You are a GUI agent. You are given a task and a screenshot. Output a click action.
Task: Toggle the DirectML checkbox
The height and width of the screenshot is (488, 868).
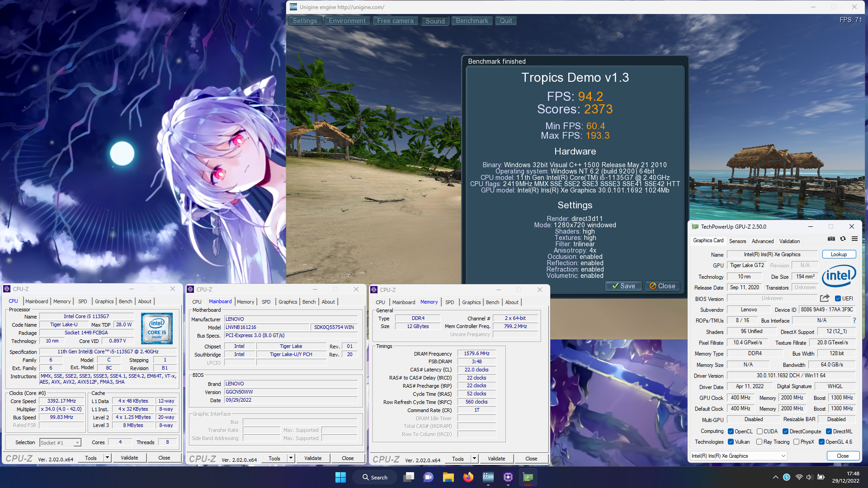pos(829,431)
